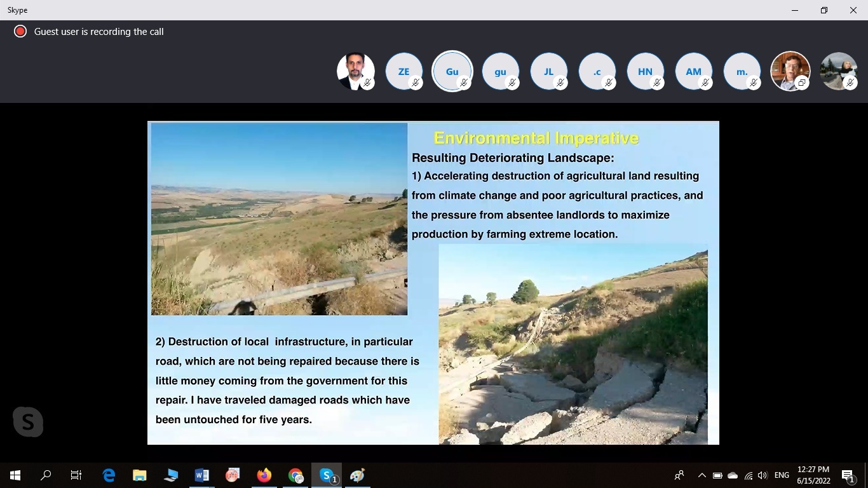
Task: Open Skype from the taskbar
Action: (326, 475)
